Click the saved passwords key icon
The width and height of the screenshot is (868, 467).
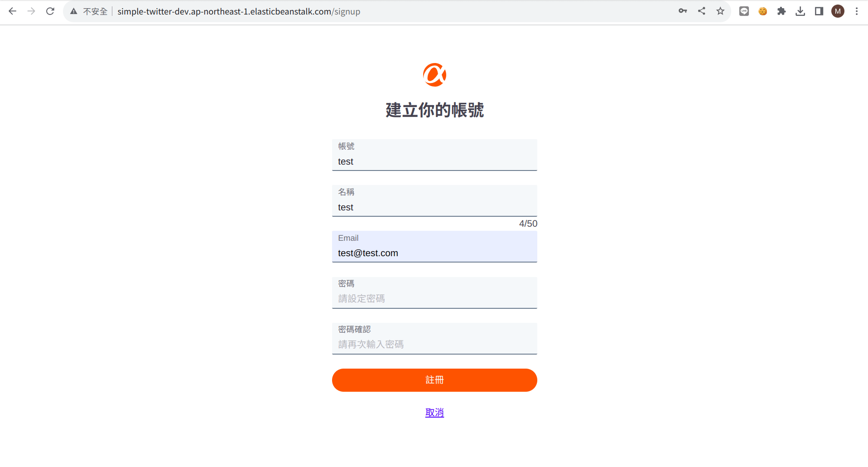coord(683,11)
